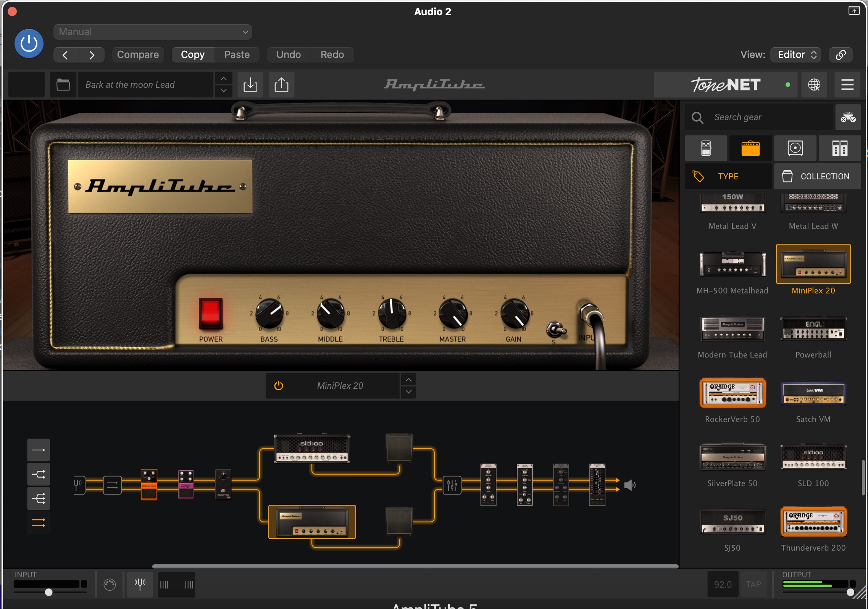Click the tuner input icon in chain
Screen dimensions: 868x609
click(x=79, y=485)
